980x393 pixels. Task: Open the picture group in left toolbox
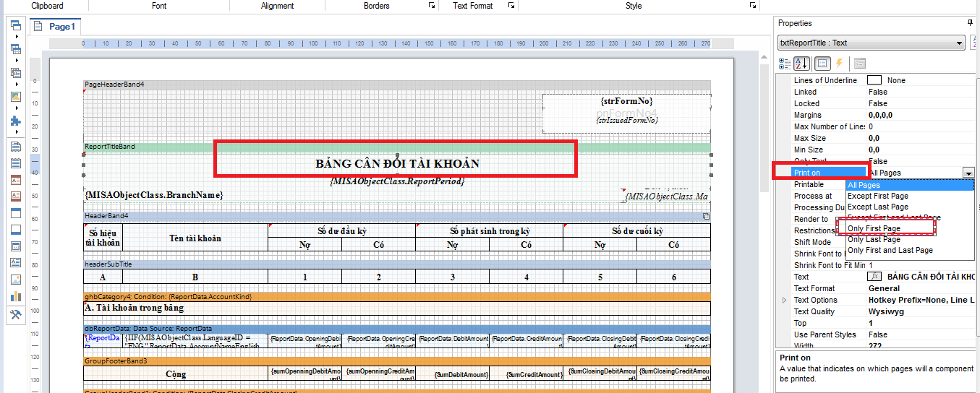15,97
